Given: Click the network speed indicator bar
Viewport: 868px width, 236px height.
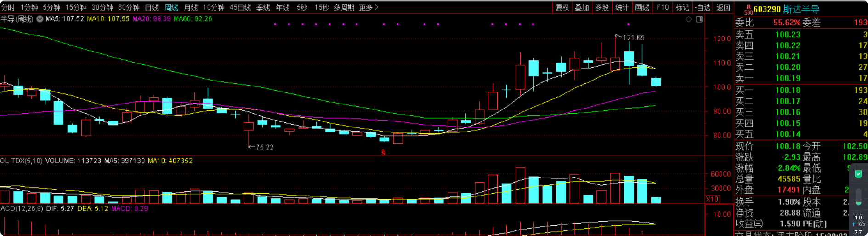Looking at the screenshot, I should click(858, 197).
